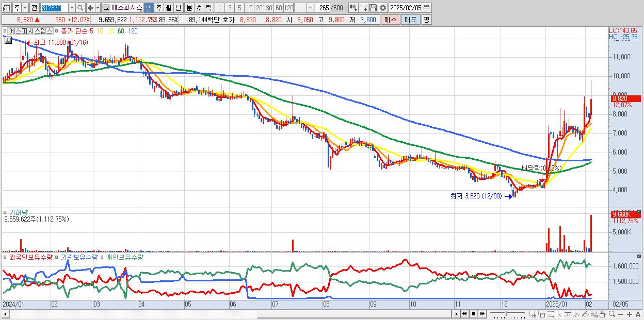Select the 30 interval button
Viewport: 644px width, 320px height.
269,8
